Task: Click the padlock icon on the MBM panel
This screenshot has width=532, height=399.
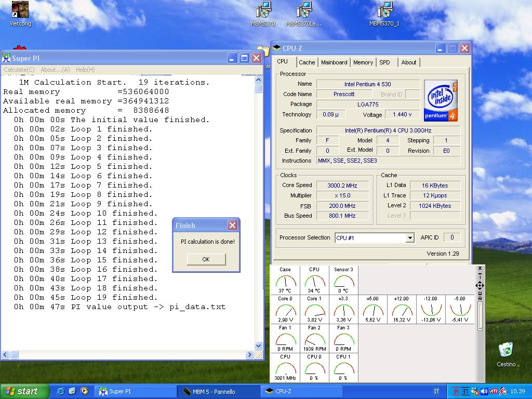Action: pos(480,298)
